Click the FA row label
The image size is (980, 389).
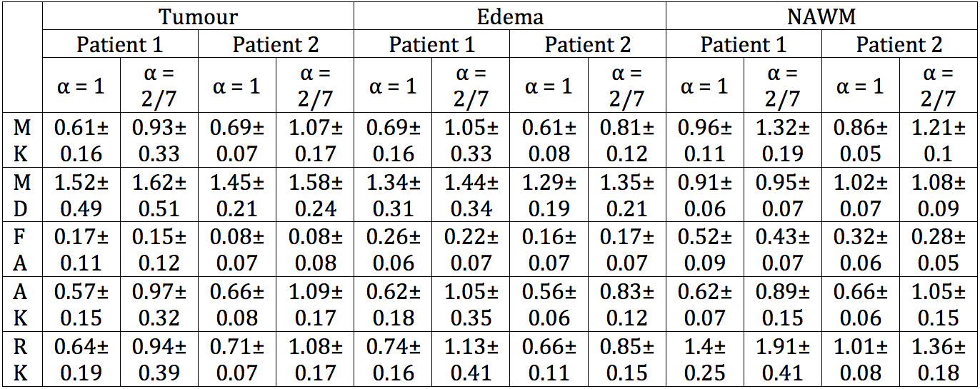[x=22, y=250]
